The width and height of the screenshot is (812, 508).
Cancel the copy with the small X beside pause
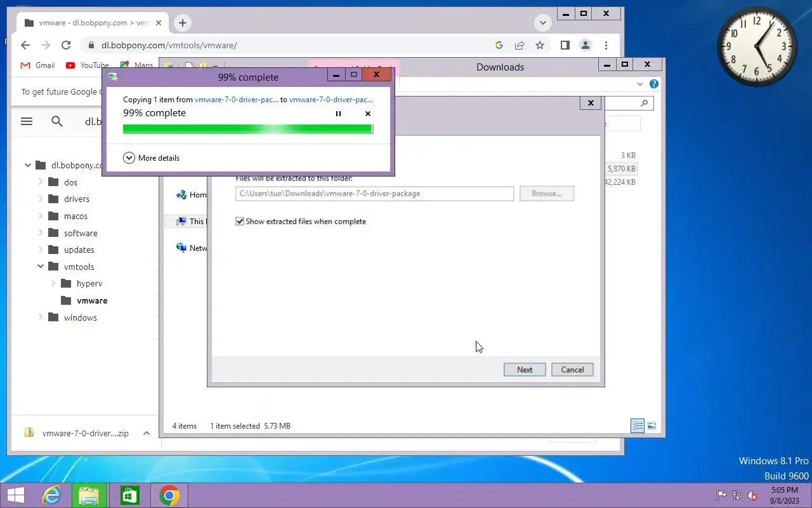pos(368,114)
